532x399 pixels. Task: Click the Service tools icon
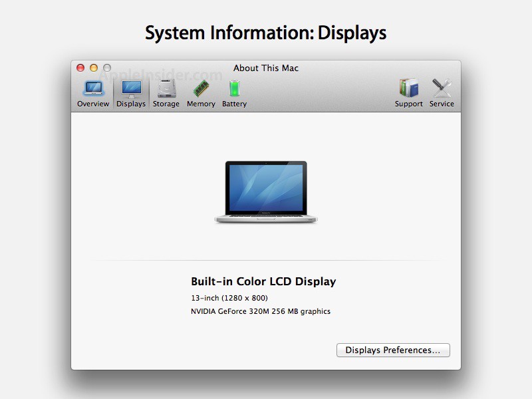click(442, 88)
